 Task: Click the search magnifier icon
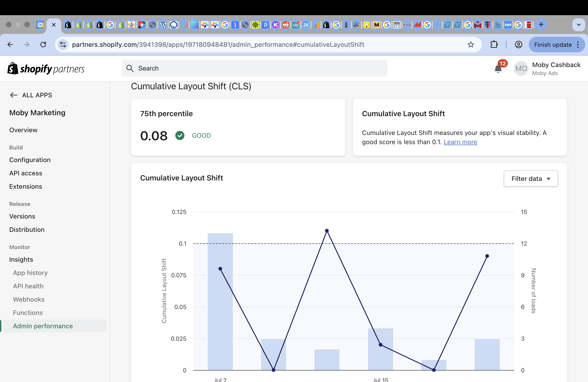pos(130,68)
